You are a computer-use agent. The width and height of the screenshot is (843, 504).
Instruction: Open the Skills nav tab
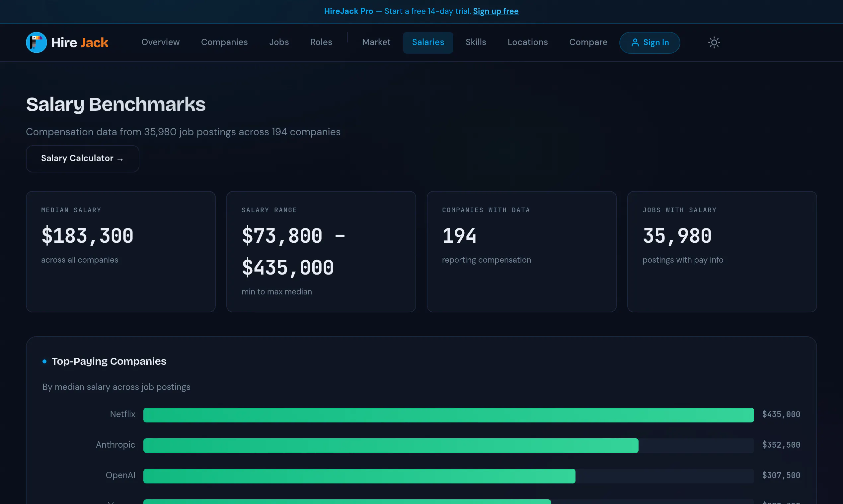coord(476,42)
